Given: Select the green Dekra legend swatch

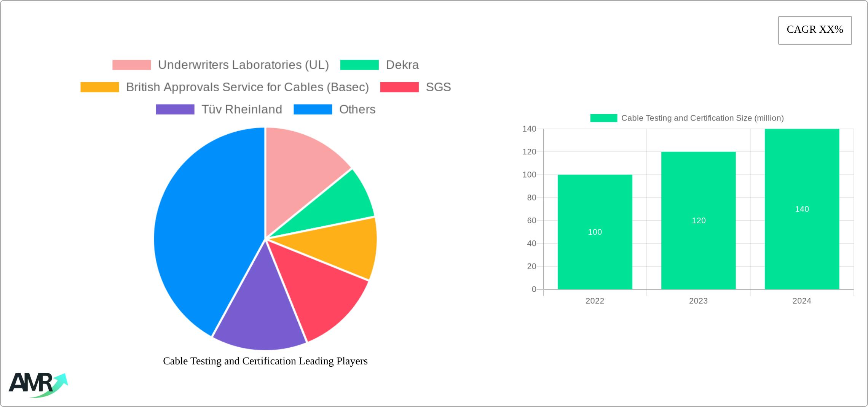Looking at the screenshot, I should (359, 65).
